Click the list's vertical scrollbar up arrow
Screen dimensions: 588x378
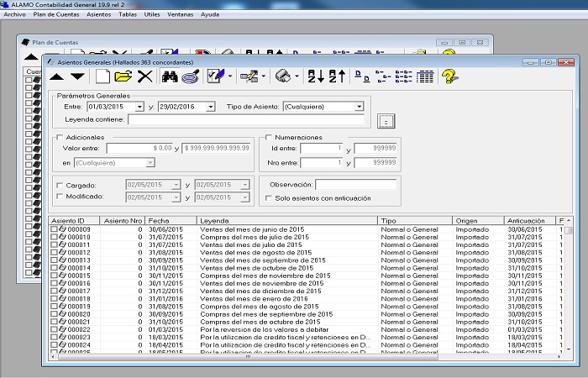point(569,220)
